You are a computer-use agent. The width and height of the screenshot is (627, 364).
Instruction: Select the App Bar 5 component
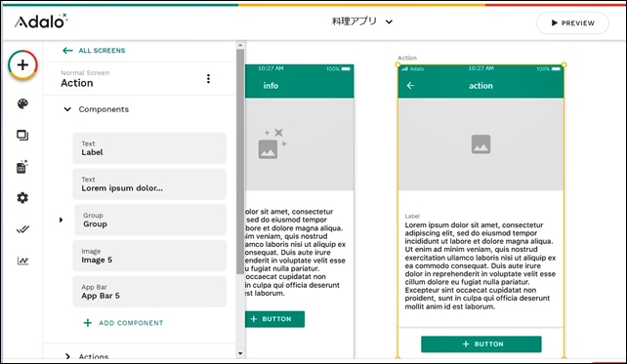tap(149, 292)
